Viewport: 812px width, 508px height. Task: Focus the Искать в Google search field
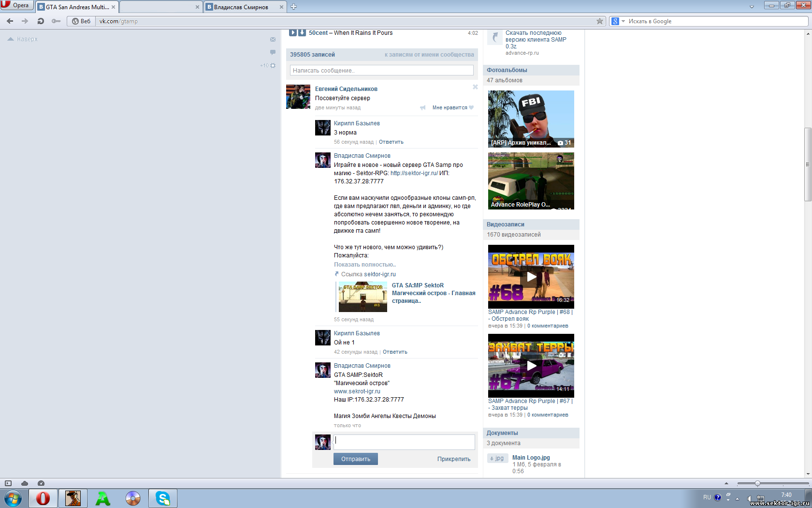pos(717,21)
